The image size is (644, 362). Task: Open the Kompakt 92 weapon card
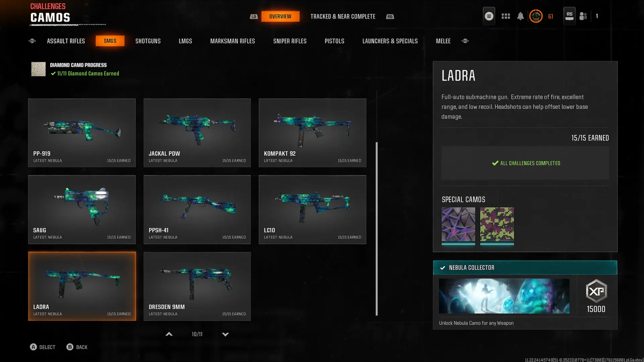(x=312, y=133)
